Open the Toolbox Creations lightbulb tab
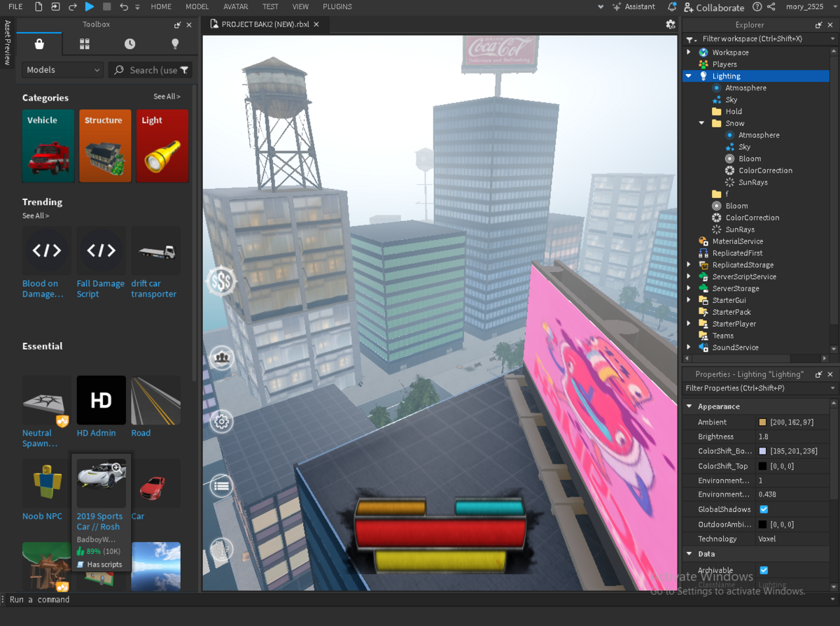This screenshot has width=840, height=626. click(x=175, y=43)
